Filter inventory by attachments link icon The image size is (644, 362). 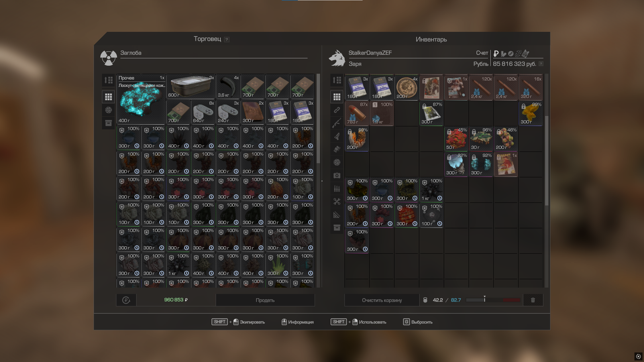coord(337,110)
